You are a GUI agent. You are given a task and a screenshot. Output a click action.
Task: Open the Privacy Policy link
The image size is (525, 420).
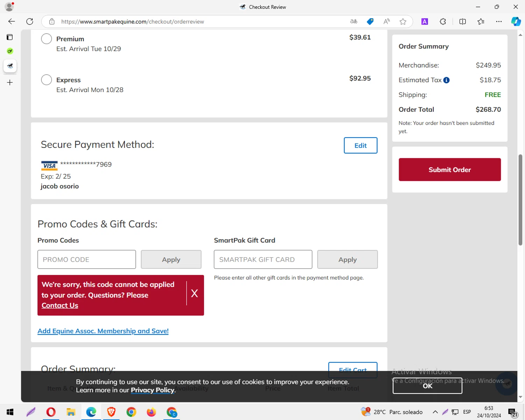pyautogui.click(x=153, y=390)
